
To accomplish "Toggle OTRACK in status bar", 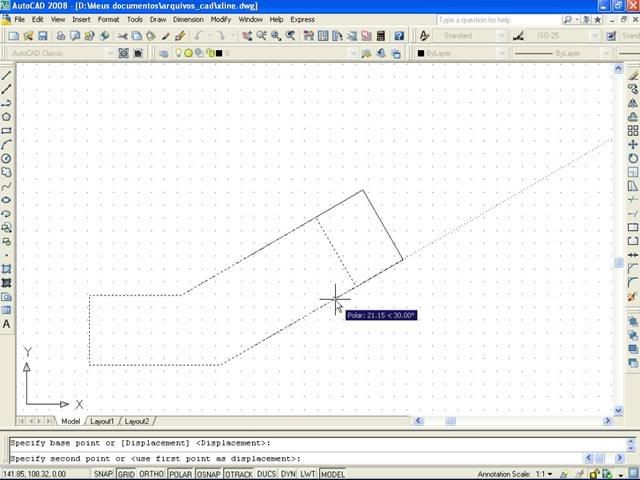I will click(239, 474).
